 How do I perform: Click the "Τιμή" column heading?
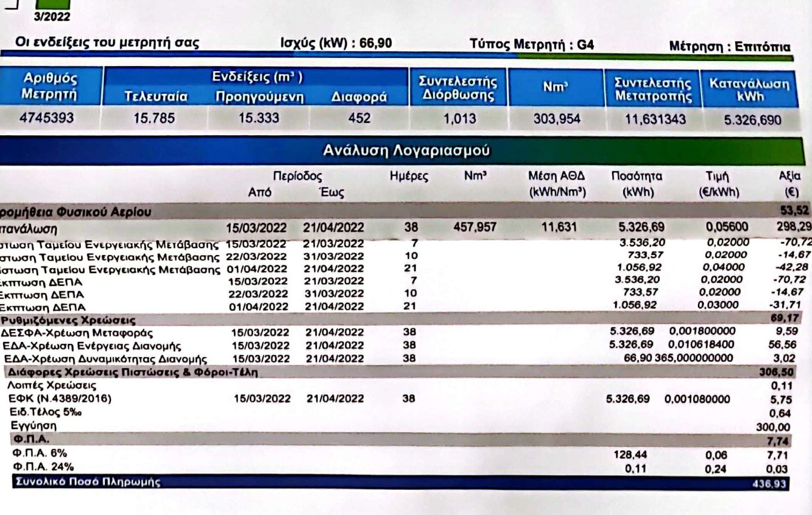pyautogui.click(x=717, y=176)
